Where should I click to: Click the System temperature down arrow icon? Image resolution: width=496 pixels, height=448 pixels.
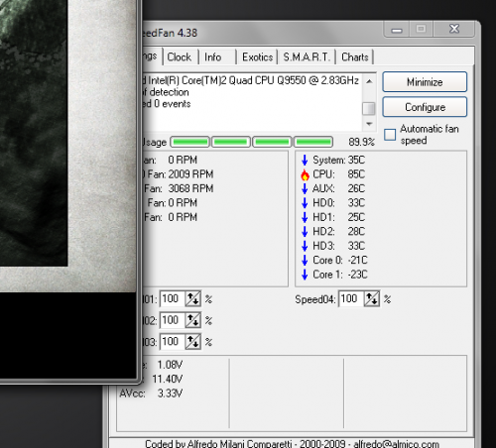tap(305, 161)
